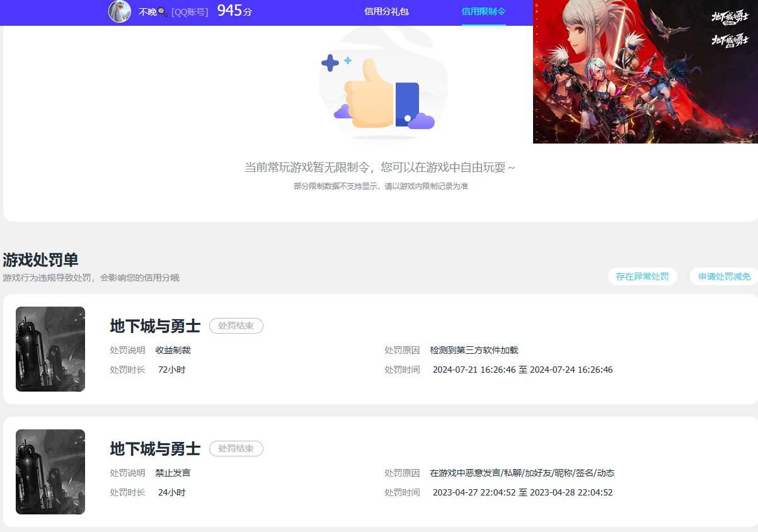This screenshot has height=532, width=758.
Task: Click 地下城与勇士 title in 禁止发言 record
Action: (155, 449)
